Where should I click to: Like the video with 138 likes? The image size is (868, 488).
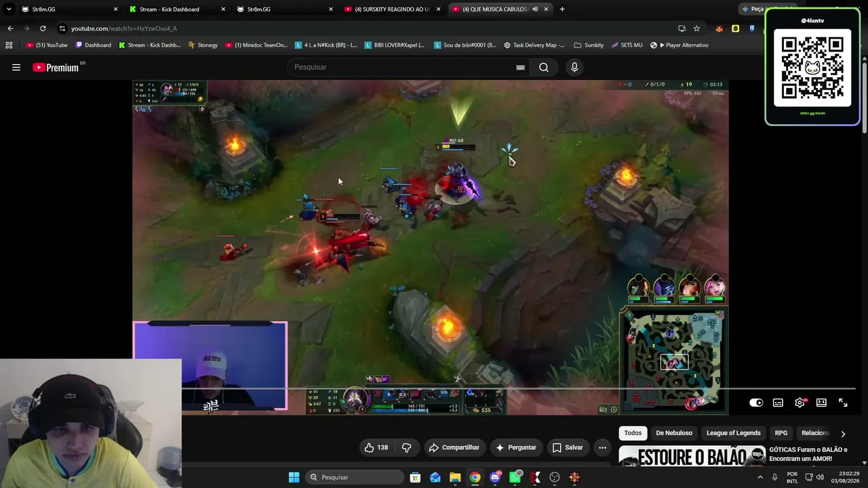tap(376, 447)
